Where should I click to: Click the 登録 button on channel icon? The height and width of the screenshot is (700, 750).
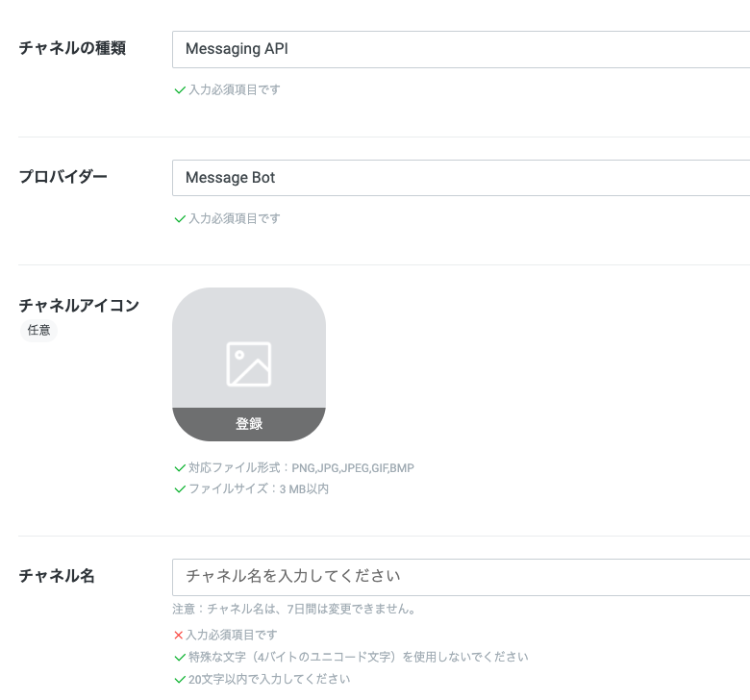[249, 424]
